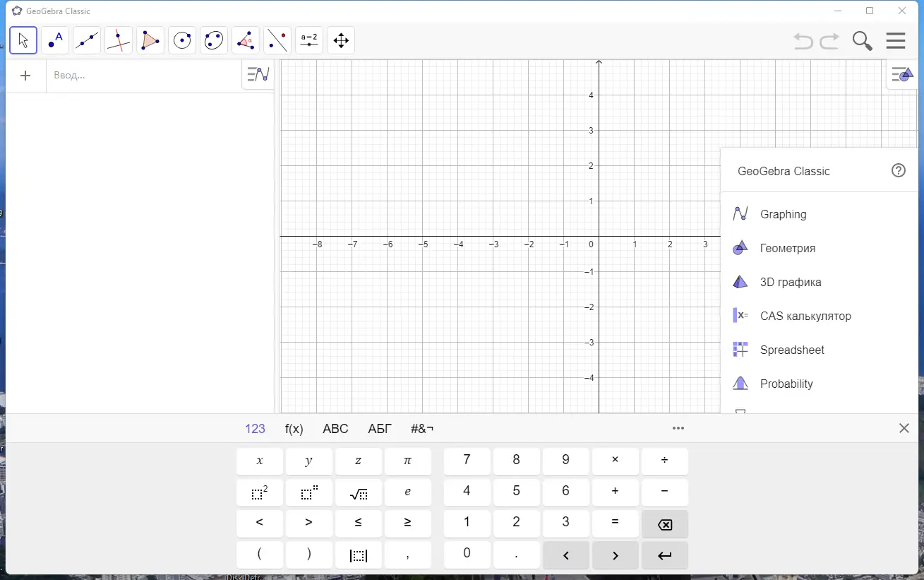The image size is (924, 580).
Task: Tap the decimal point key
Action: click(x=516, y=555)
